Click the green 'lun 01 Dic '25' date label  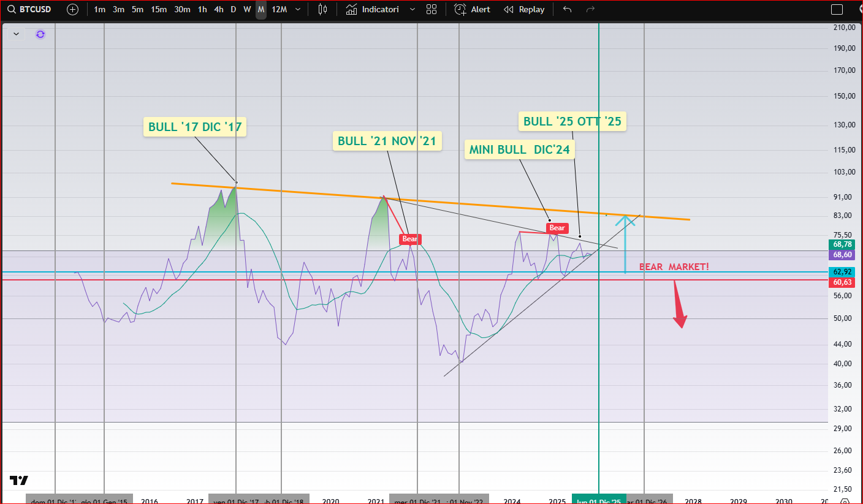(x=599, y=498)
